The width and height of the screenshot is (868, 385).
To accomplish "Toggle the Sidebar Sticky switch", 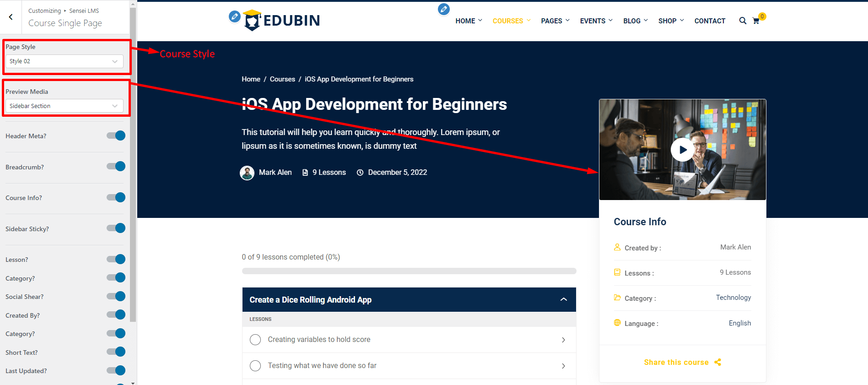I will click(116, 228).
